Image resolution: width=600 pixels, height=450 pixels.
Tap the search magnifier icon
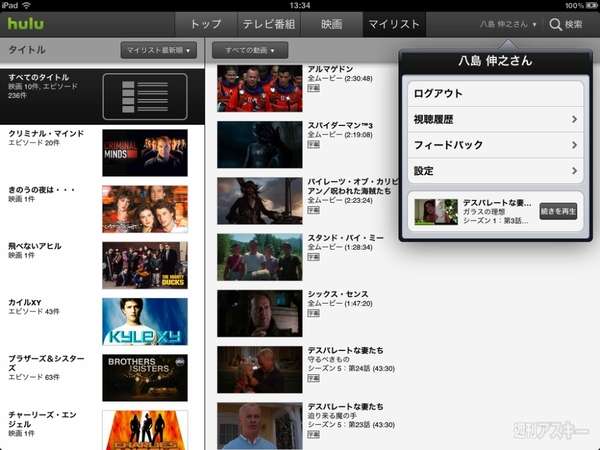click(555, 24)
